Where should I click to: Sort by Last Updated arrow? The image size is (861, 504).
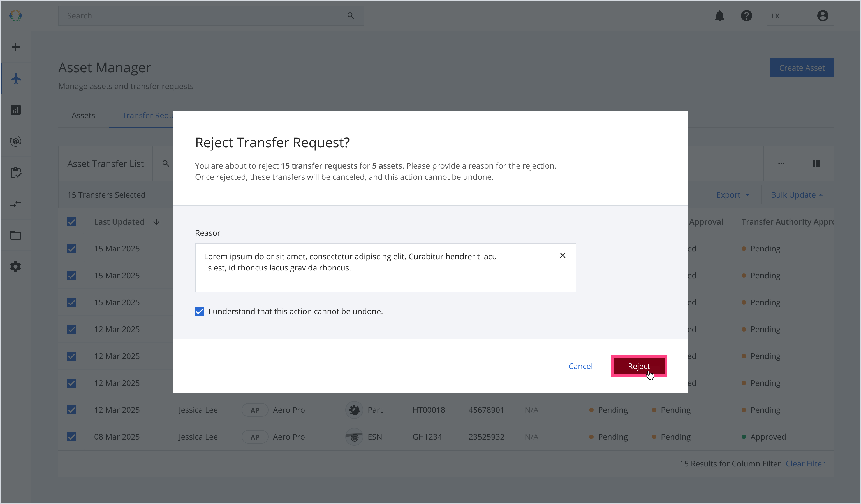156,222
